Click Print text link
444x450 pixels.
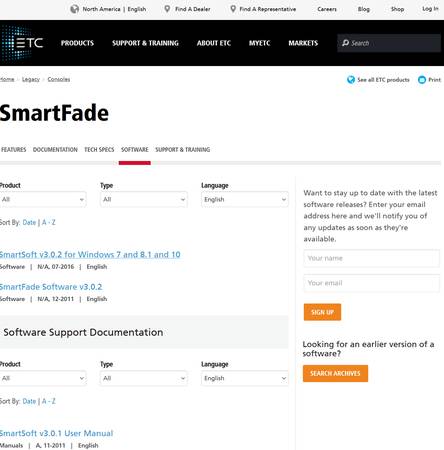point(434,80)
